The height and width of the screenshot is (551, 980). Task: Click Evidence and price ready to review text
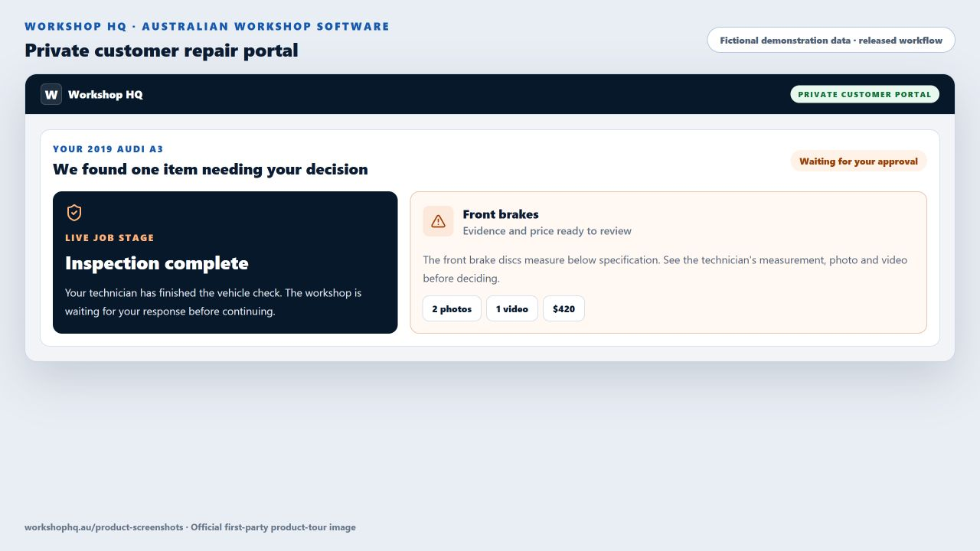[547, 231]
